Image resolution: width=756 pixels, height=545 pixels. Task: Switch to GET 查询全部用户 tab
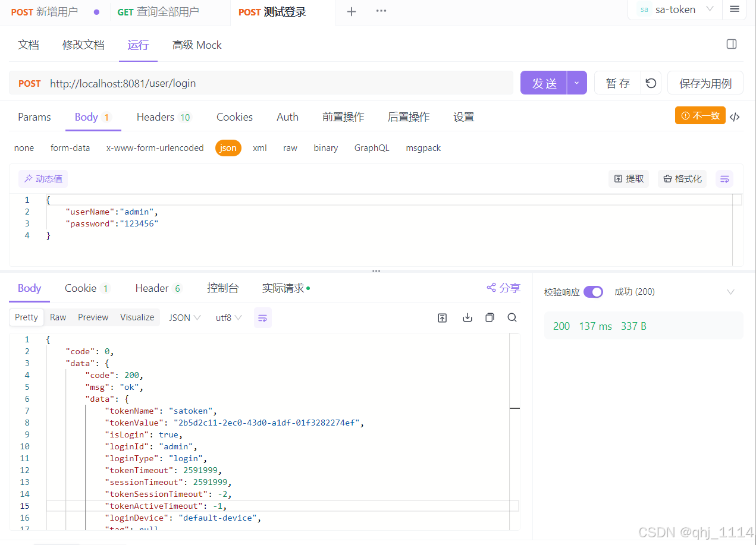click(x=158, y=11)
